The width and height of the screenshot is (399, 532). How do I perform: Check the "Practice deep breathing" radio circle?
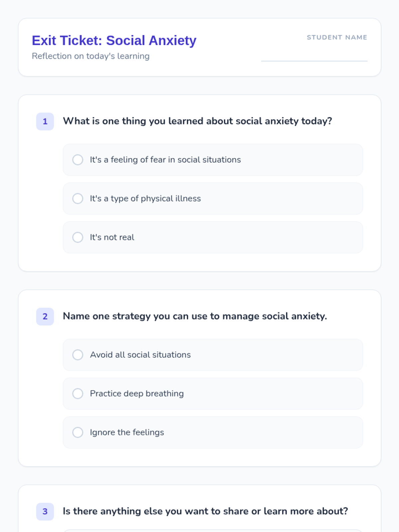pyautogui.click(x=78, y=394)
